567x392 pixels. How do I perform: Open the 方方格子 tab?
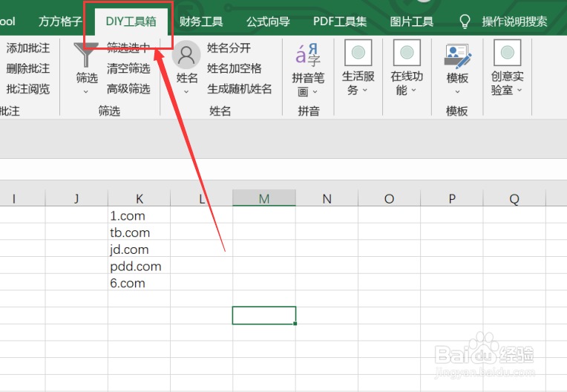click(60, 22)
